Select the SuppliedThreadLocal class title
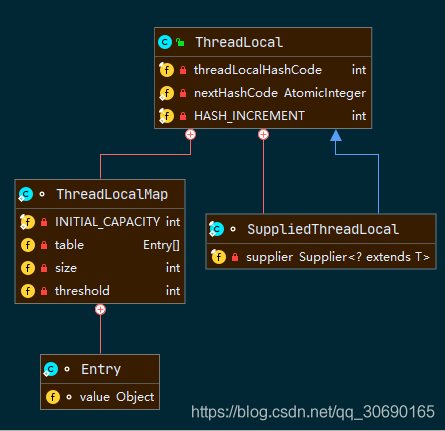 pyautogui.click(x=323, y=229)
